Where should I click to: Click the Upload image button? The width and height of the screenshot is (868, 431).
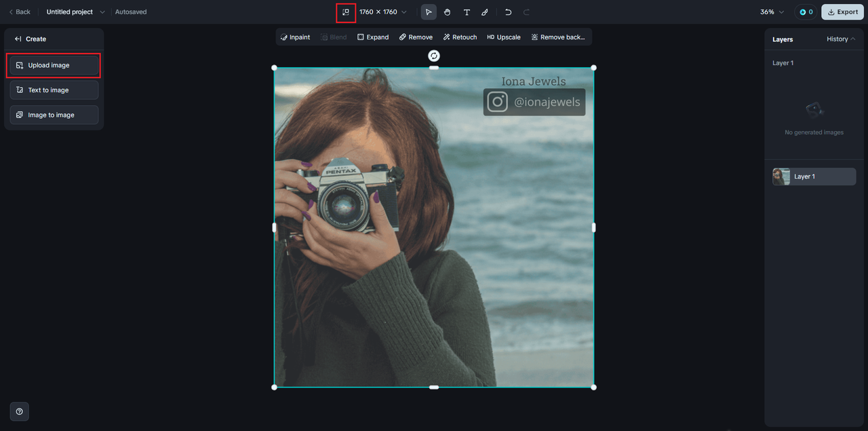(x=54, y=65)
